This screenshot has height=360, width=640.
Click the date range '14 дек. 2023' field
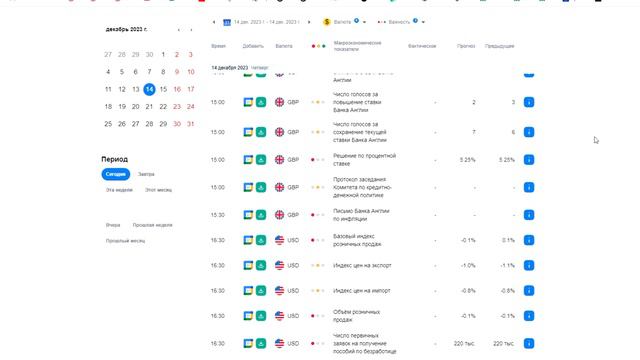click(x=267, y=22)
